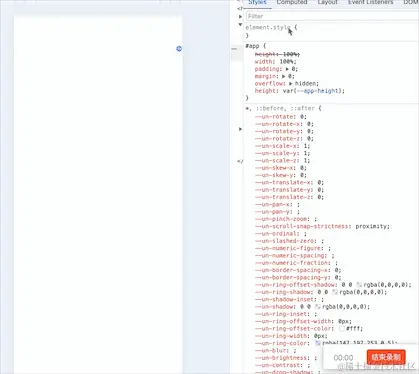419x374 pixels.
Task: Click the --un-blur property
Action: [272, 351]
